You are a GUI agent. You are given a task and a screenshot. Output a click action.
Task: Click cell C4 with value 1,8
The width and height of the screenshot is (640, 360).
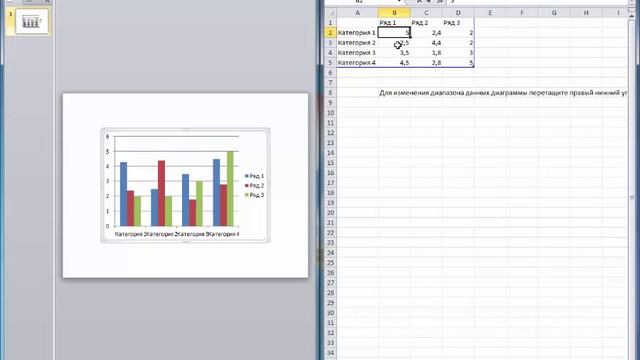coord(427,53)
